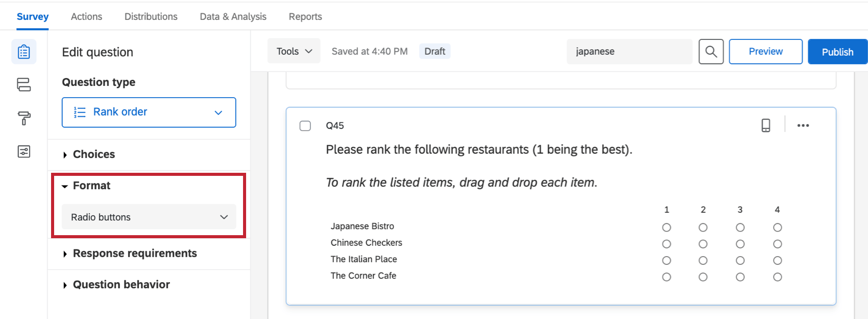Viewport: 868px width, 319px height.
Task: Click the Rank order question type icon
Action: (80, 112)
